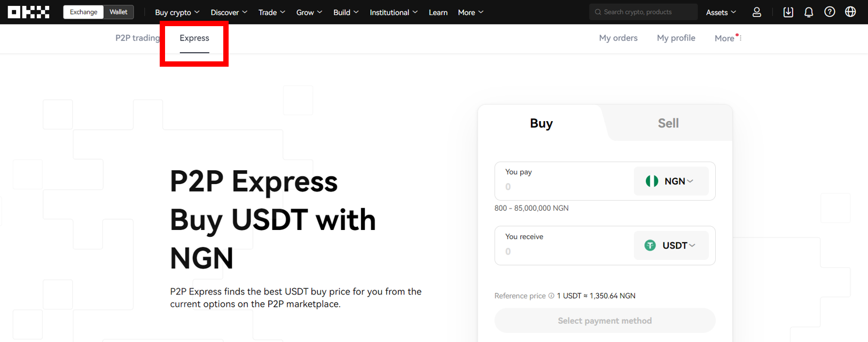Switch to Exchange mode
The width and height of the screenshot is (868, 342).
pos(83,12)
